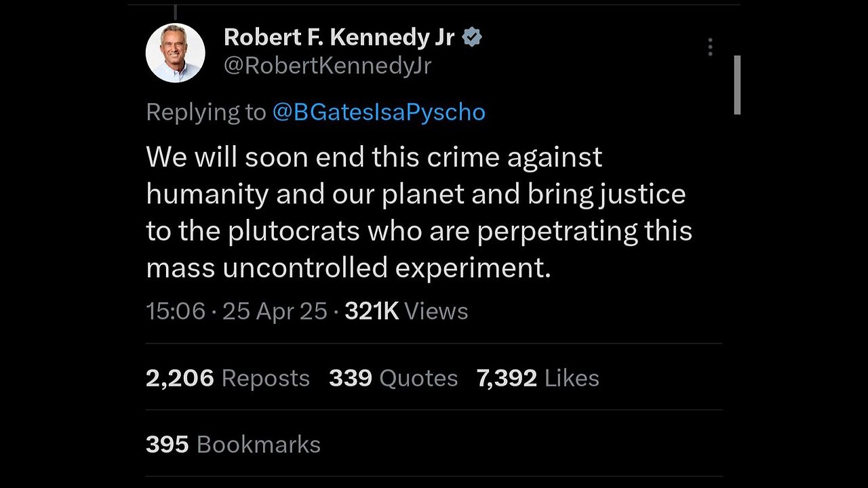Click the 15:06 timestamp
868x488 pixels.
(x=175, y=311)
